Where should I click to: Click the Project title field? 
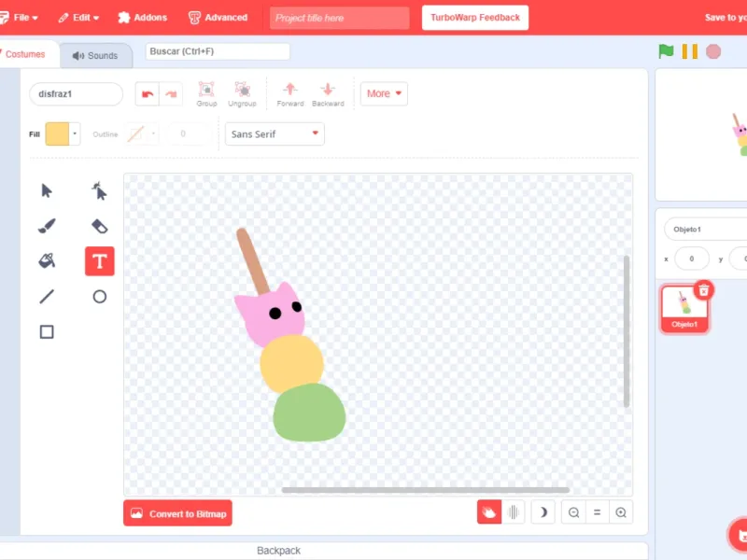(x=339, y=18)
